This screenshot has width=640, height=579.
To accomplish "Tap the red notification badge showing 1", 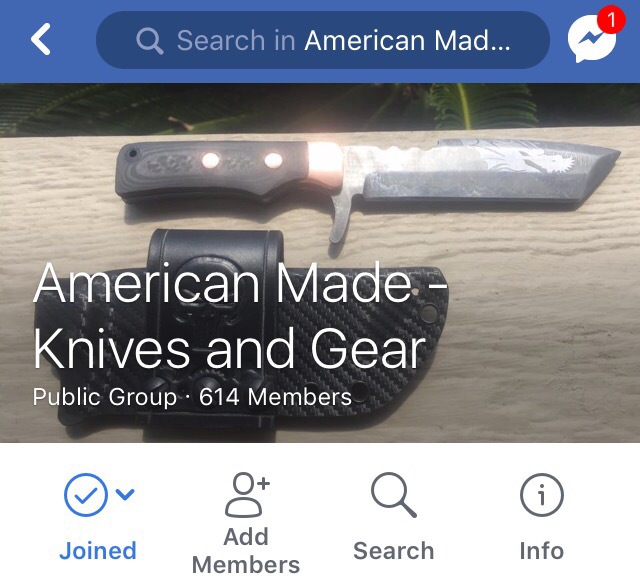I will (611, 20).
